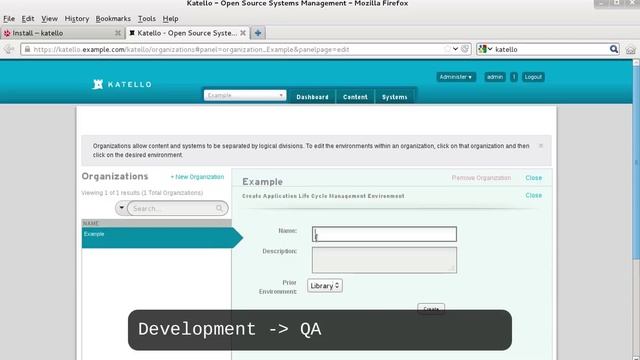The image size is (640, 360).
Task: Open the Tools menu
Action: (x=147, y=19)
